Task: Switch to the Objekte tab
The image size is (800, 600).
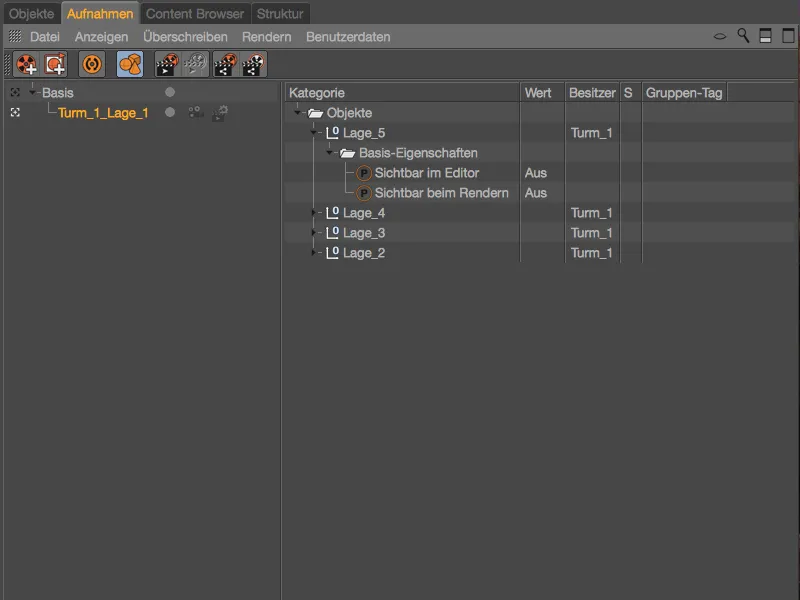Action: [32, 14]
